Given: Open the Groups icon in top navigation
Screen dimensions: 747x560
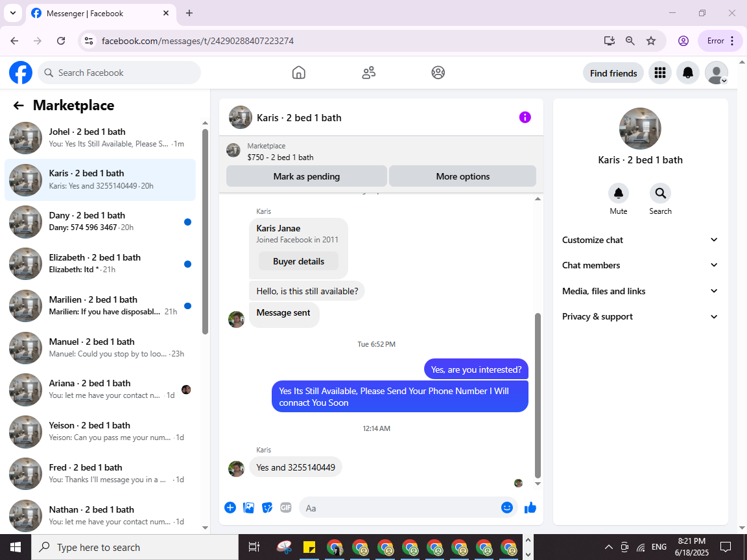Looking at the screenshot, I should tap(438, 73).
